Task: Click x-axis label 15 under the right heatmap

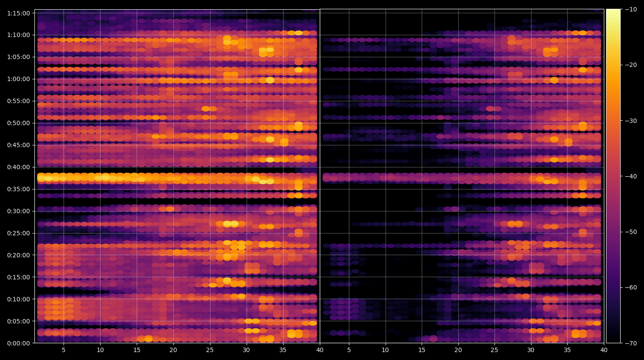Action: [x=422, y=350]
